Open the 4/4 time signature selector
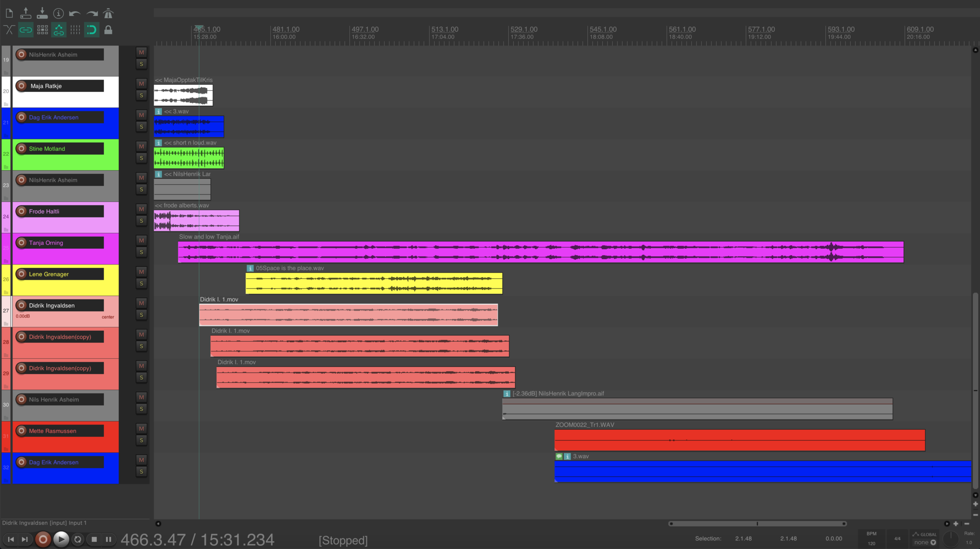The width and height of the screenshot is (980, 549). [897, 538]
